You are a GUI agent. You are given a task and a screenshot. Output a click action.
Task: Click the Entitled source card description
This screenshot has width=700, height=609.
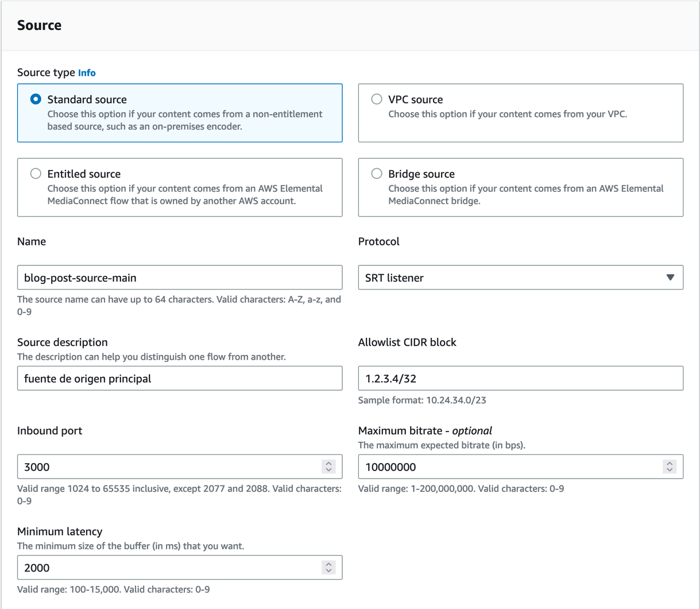(184, 195)
